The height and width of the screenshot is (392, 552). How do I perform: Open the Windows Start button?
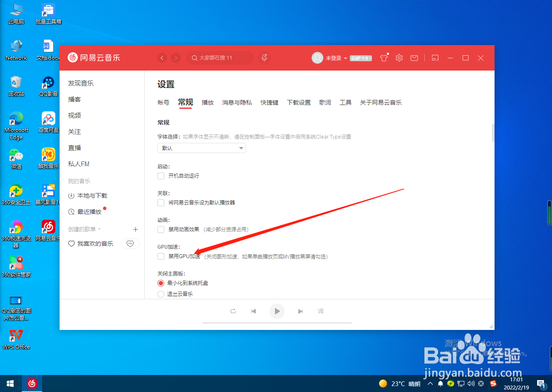click(x=10, y=383)
